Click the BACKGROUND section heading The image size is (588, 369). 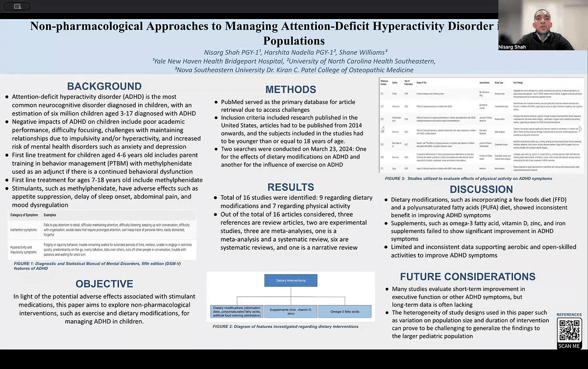click(x=104, y=87)
